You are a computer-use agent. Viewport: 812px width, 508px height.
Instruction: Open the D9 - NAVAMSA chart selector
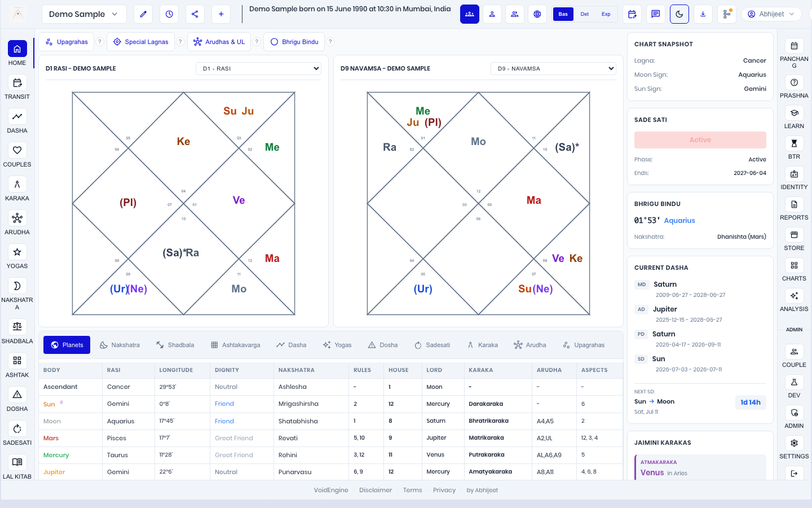tap(554, 68)
